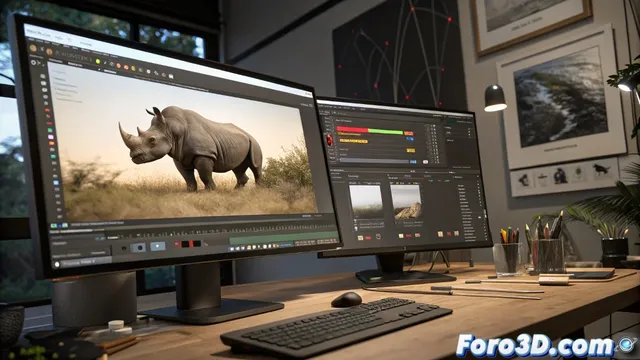Click the red round icon left of the colored bars
The image size is (640, 360).
(330, 141)
